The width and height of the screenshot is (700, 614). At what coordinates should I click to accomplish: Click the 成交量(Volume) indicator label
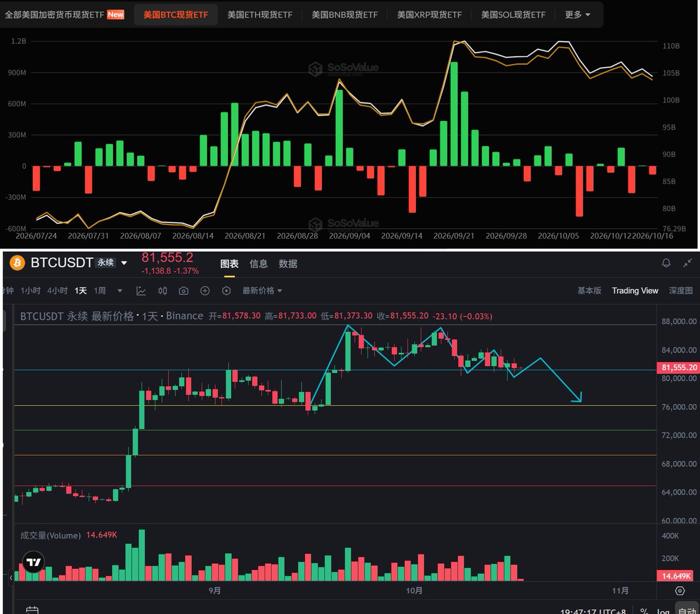[50, 535]
